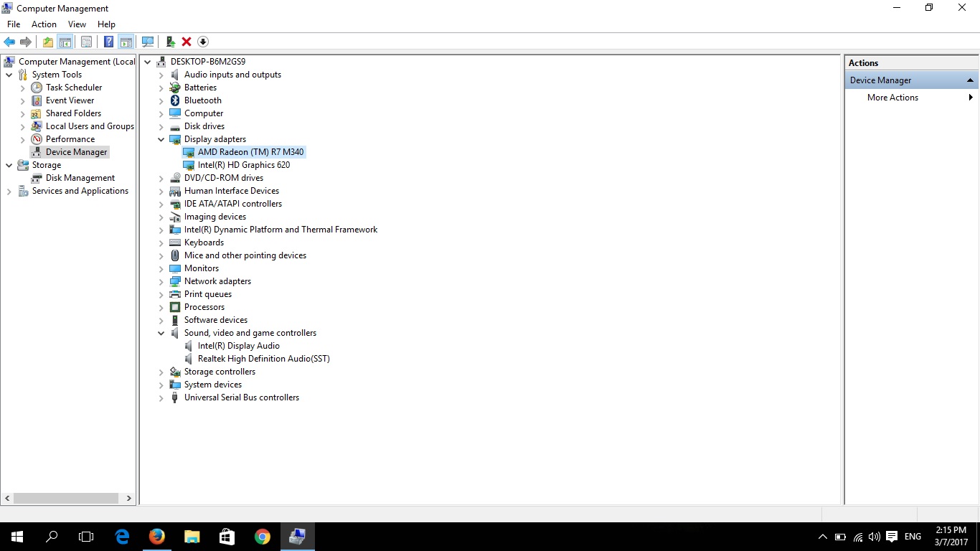980x551 pixels.
Task: Click the Batteries category icon
Action: point(175,88)
